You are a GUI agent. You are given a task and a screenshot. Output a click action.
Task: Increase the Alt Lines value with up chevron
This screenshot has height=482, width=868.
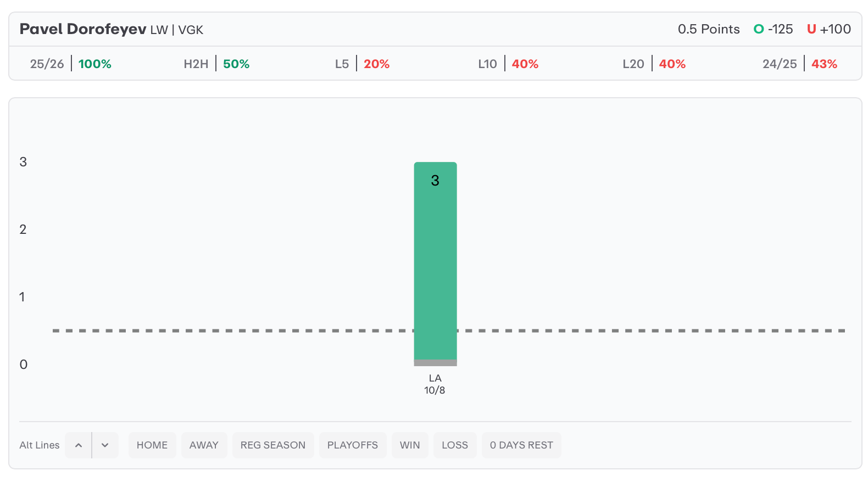click(79, 445)
